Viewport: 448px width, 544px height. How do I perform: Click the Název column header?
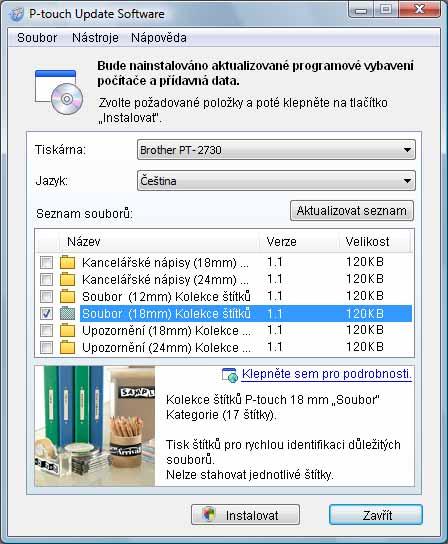point(159,241)
